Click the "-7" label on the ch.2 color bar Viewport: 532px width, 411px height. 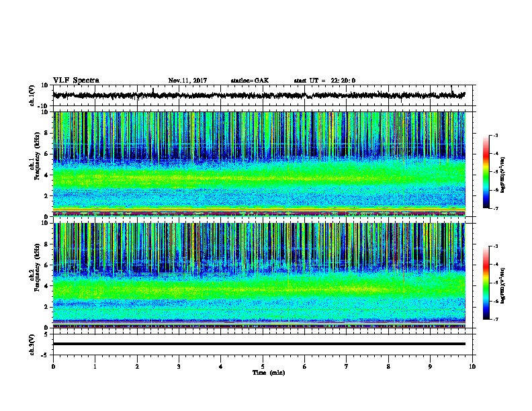[x=495, y=319]
